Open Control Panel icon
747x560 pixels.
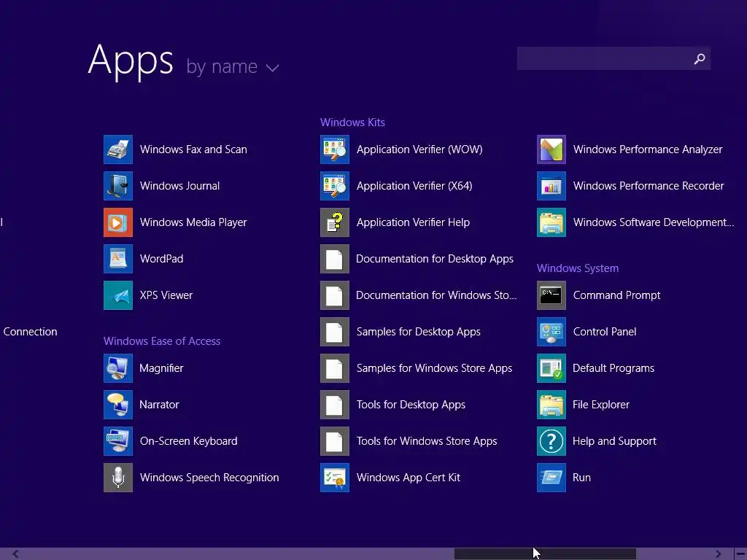pyautogui.click(x=551, y=332)
